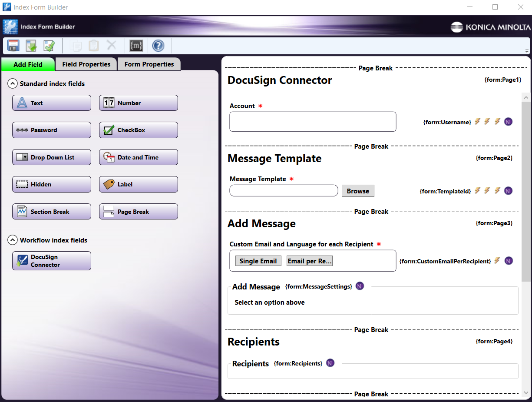The image size is (532, 402).
Task: Switch to the Add Field tab
Action: coord(28,64)
